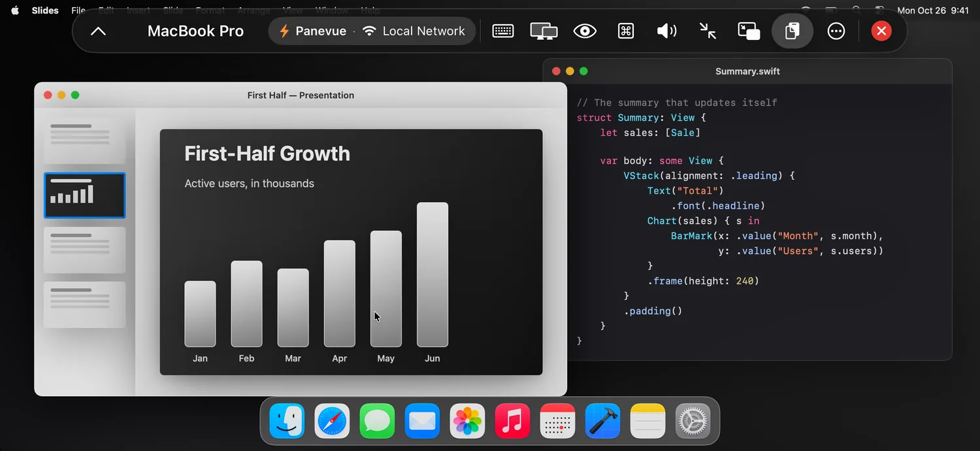Select the Jan bar in the chart
The image size is (980, 451).
(200, 314)
